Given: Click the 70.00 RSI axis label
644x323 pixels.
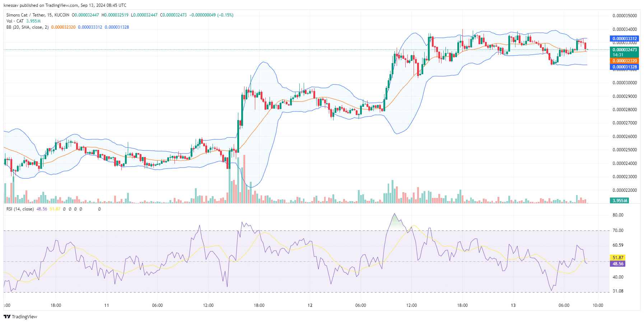Looking at the screenshot, I should pyautogui.click(x=618, y=231).
